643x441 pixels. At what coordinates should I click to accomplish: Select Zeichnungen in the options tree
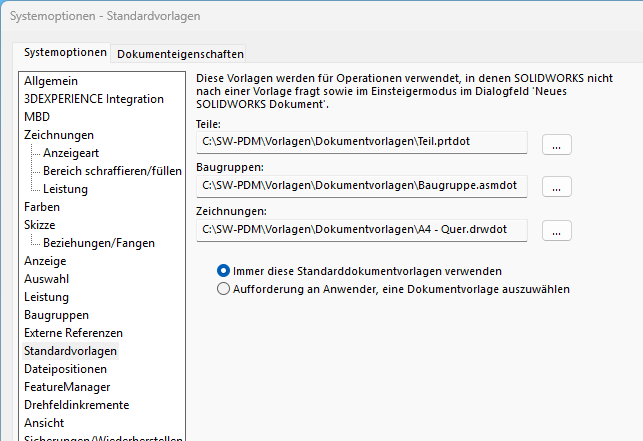pyautogui.click(x=59, y=134)
